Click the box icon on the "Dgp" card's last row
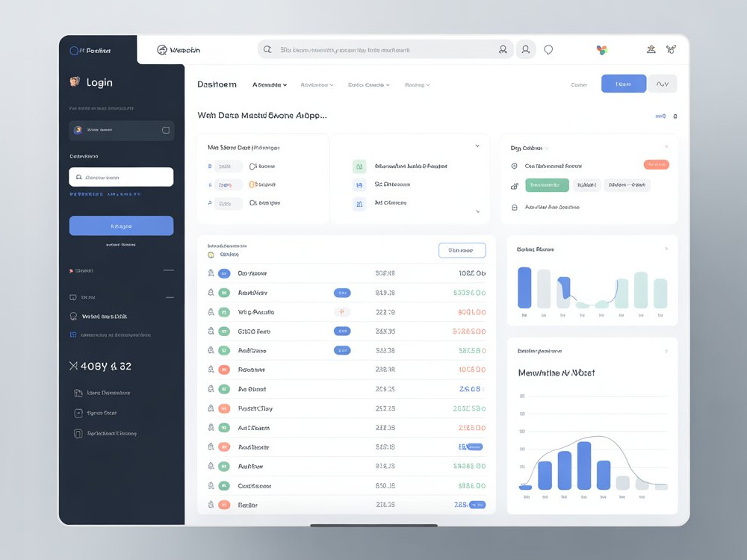747x560 pixels. click(514, 208)
